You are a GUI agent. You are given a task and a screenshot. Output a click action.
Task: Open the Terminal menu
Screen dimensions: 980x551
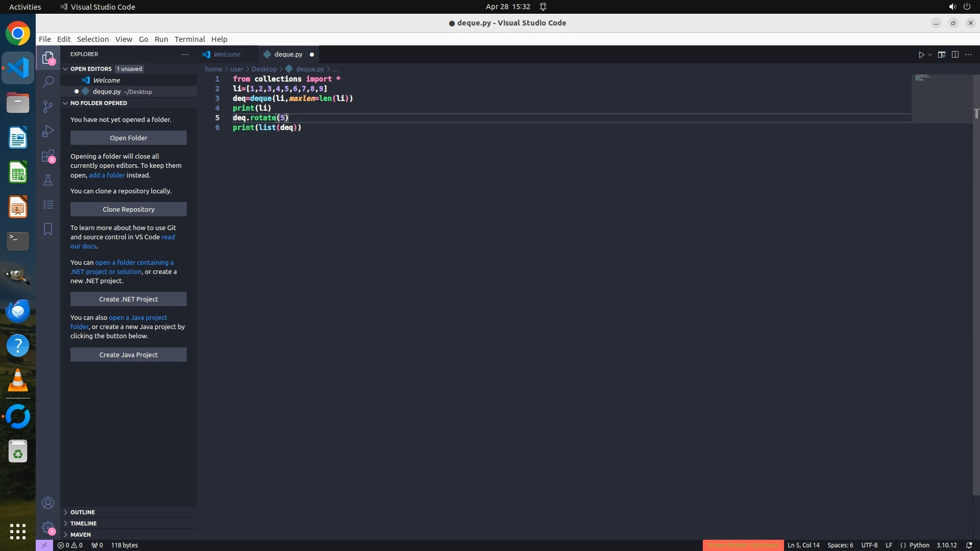pos(189,39)
